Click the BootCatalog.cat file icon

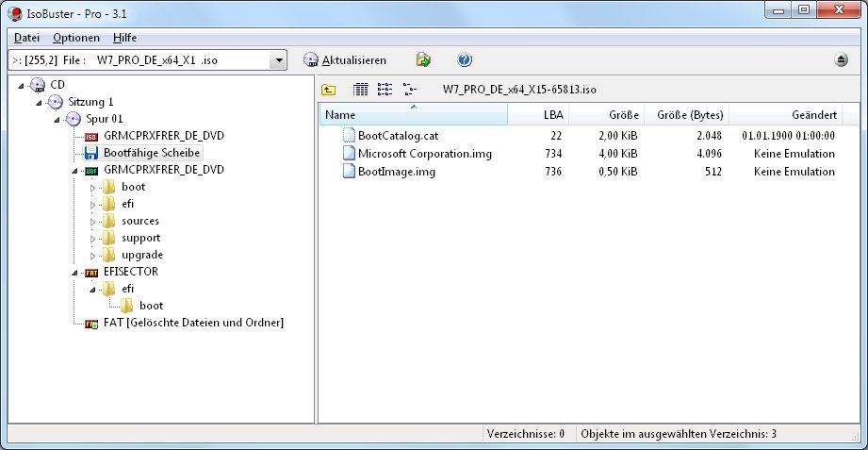click(x=348, y=135)
